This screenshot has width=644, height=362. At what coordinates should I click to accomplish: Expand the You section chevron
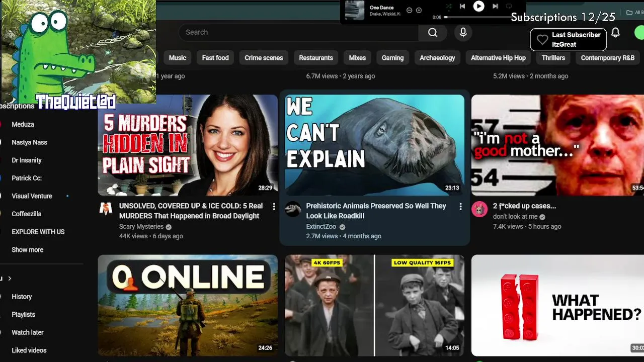point(9,279)
